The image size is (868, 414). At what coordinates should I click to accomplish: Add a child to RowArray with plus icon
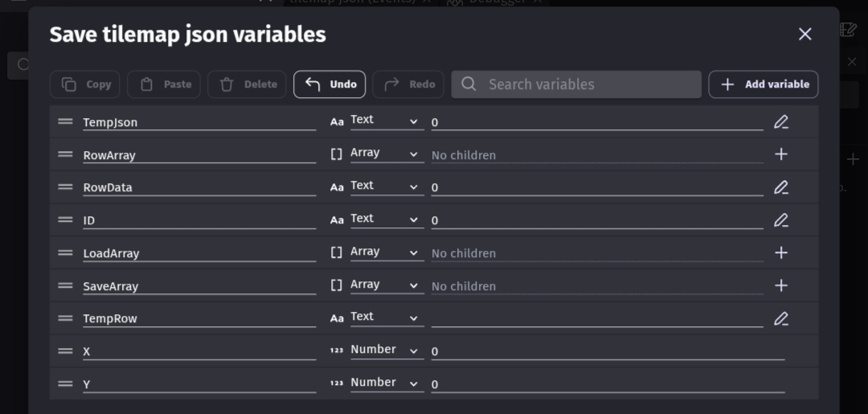point(780,154)
